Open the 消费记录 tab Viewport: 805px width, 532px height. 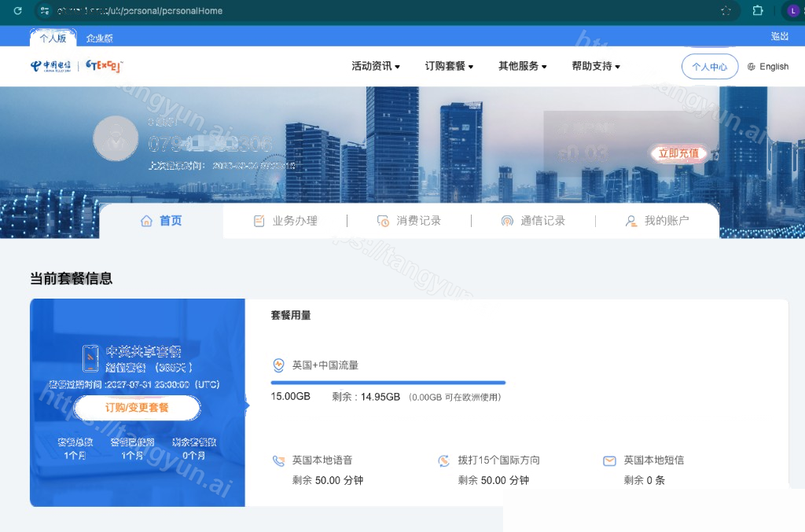click(409, 221)
